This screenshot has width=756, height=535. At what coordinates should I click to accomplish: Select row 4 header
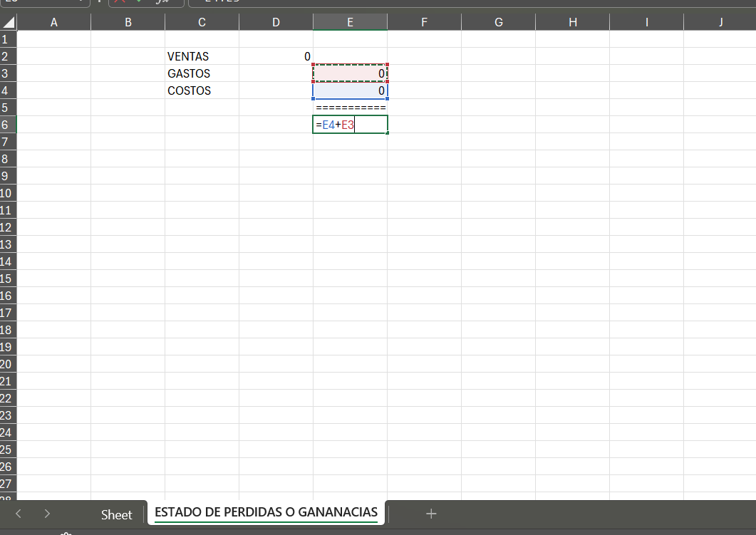point(9,90)
